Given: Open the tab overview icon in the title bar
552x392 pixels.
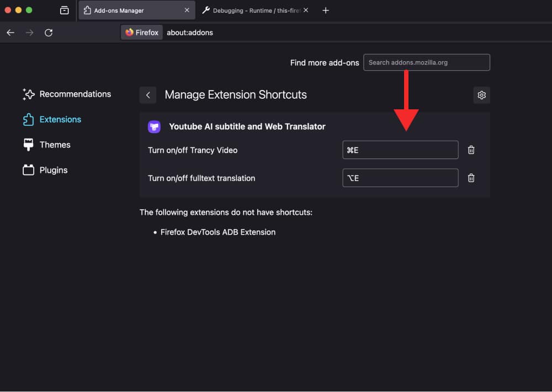Looking at the screenshot, I should click(x=65, y=10).
